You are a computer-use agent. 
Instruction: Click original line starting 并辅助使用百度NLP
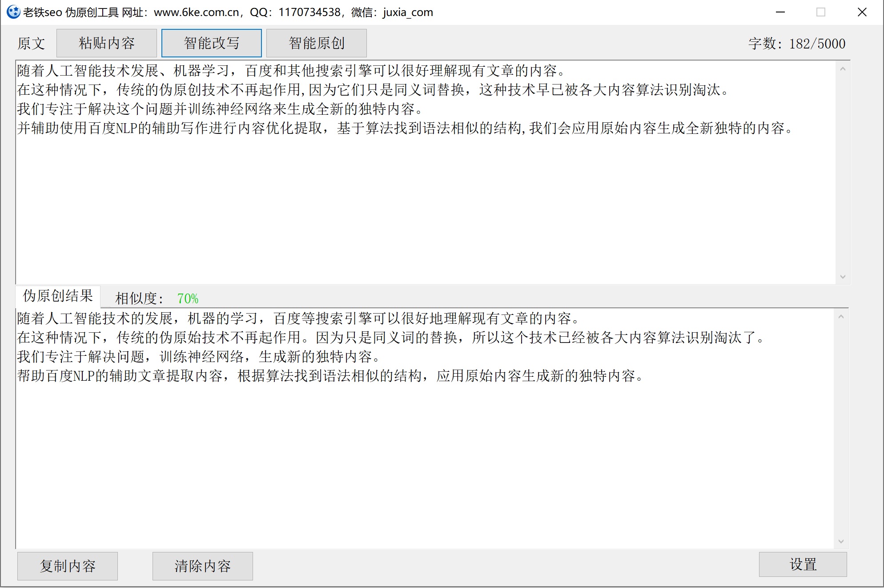click(405, 128)
